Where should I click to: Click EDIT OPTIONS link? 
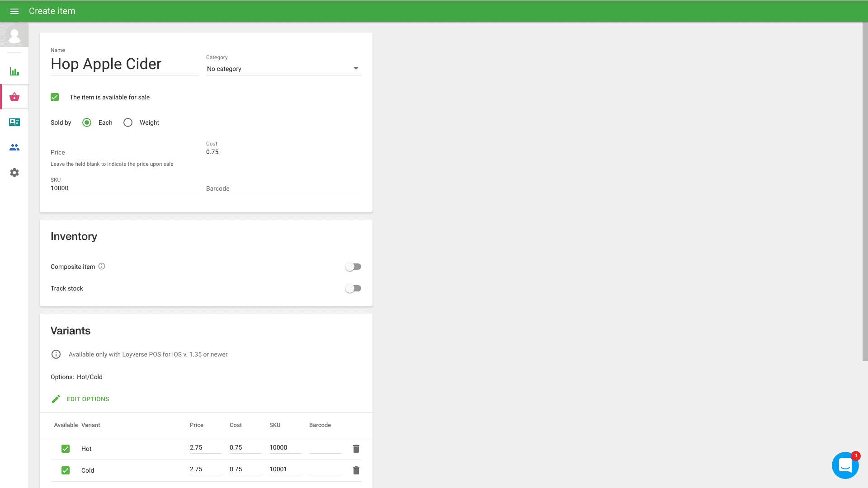[x=88, y=399]
